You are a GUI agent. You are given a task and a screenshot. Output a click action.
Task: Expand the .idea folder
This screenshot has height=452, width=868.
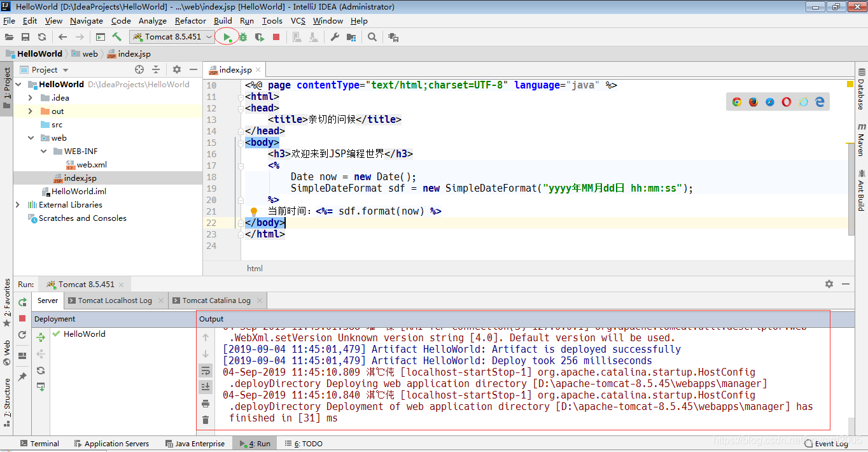point(31,97)
